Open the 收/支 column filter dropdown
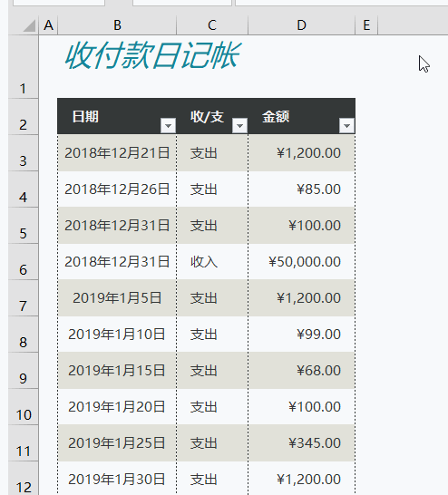Screen dimensions: 448x495 point(239,126)
